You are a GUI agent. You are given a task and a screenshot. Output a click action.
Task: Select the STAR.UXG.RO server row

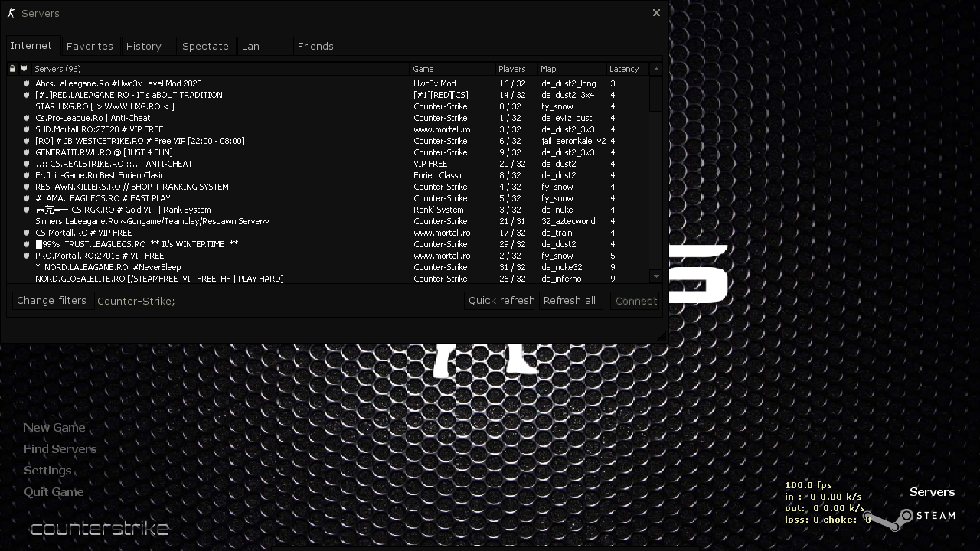(105, 106)
